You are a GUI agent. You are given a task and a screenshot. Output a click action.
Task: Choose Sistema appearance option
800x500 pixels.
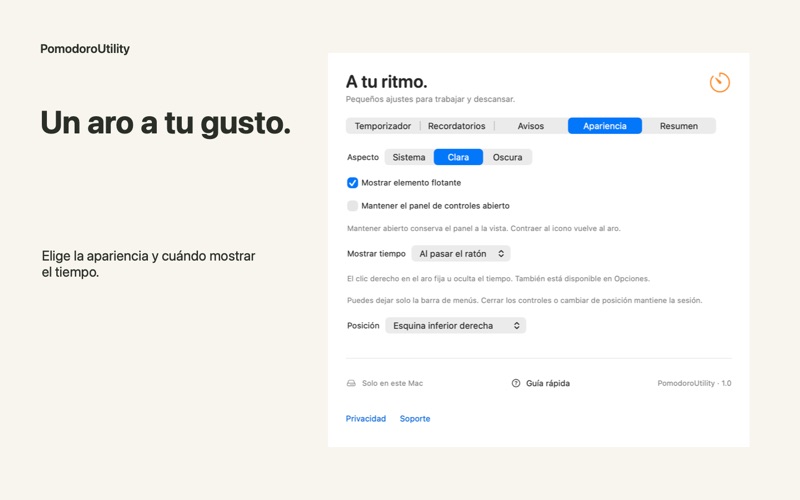tap(409, 157)
